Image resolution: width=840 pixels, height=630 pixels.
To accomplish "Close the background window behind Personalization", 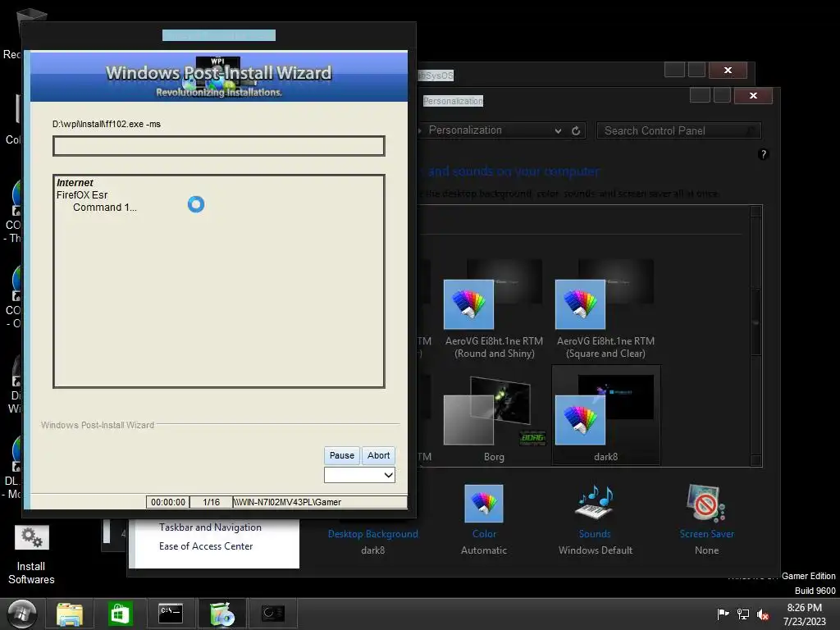I will [728, 70].
